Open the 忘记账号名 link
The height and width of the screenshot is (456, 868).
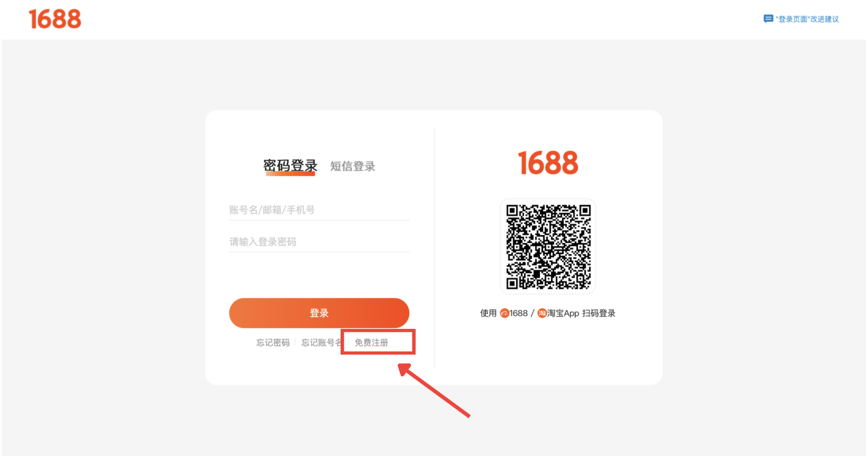322,343
